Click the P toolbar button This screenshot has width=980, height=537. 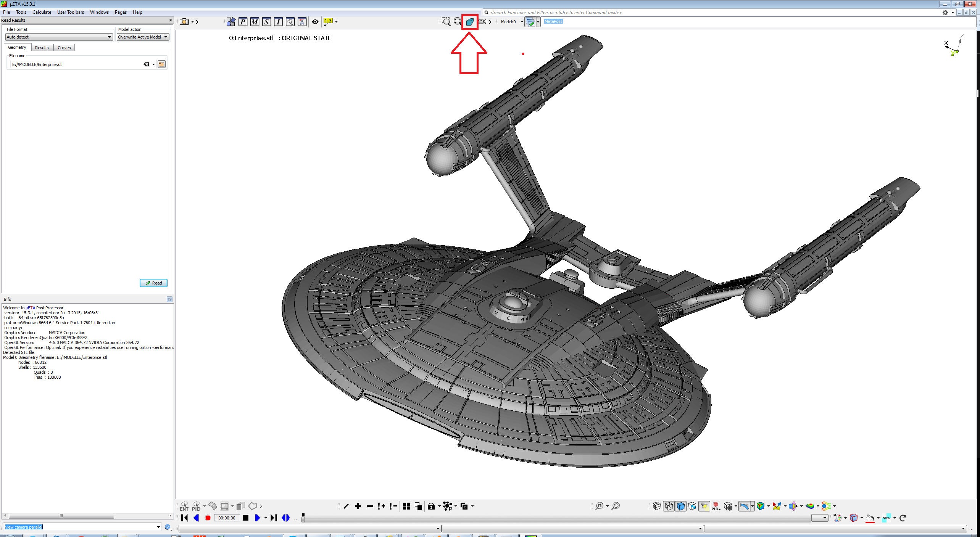(243, 22)
